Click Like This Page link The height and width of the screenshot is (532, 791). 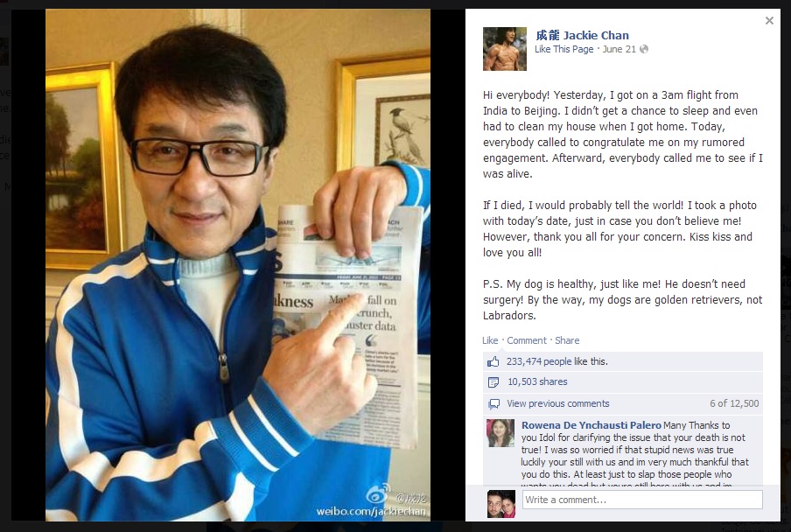[564, 49]
